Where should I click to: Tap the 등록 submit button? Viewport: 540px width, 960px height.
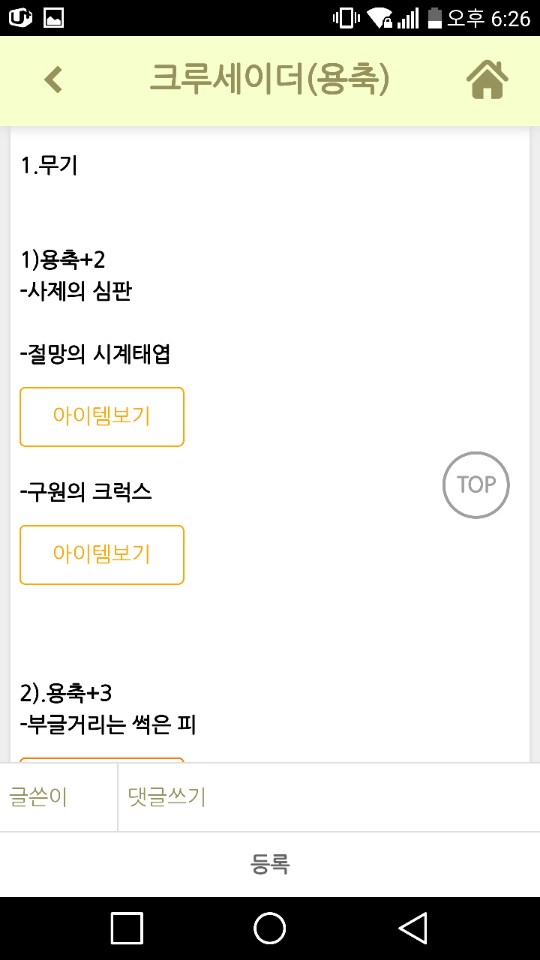click(270, 864)
